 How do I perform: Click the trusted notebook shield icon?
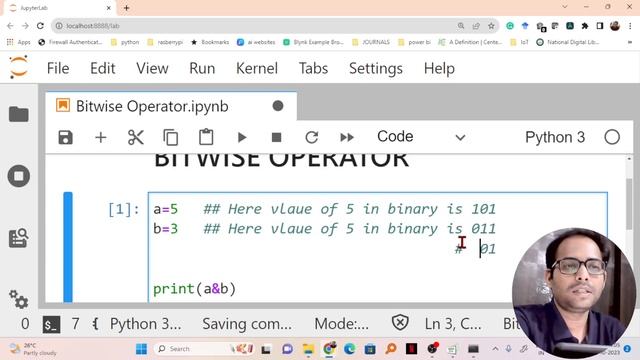tap(400, 323)
